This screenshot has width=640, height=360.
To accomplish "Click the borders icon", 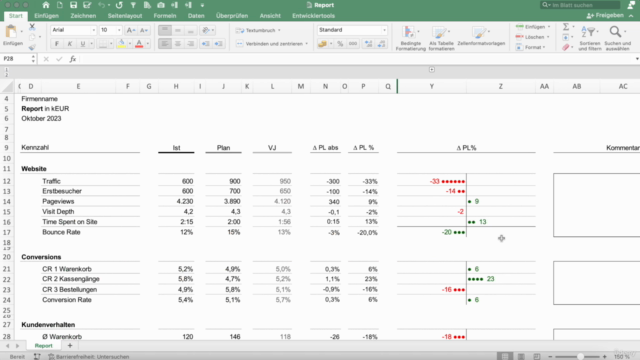I will pyautogui.click(x=103, y=44).
